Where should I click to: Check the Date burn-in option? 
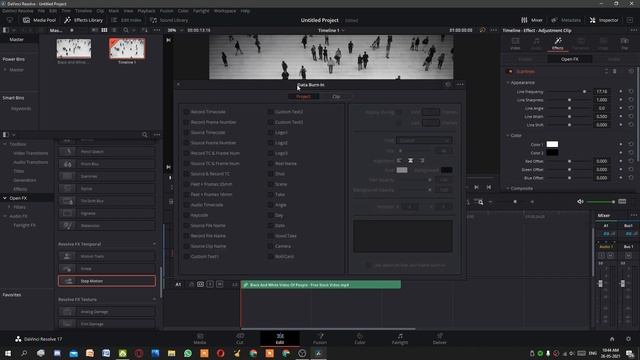pos(271,225)
